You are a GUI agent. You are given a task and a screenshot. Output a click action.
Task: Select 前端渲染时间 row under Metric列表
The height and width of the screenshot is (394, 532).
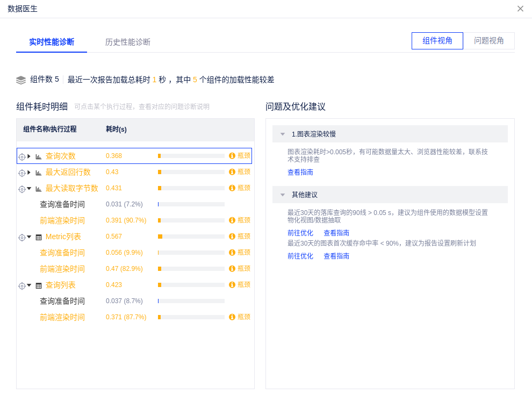(x=62, y=269)
